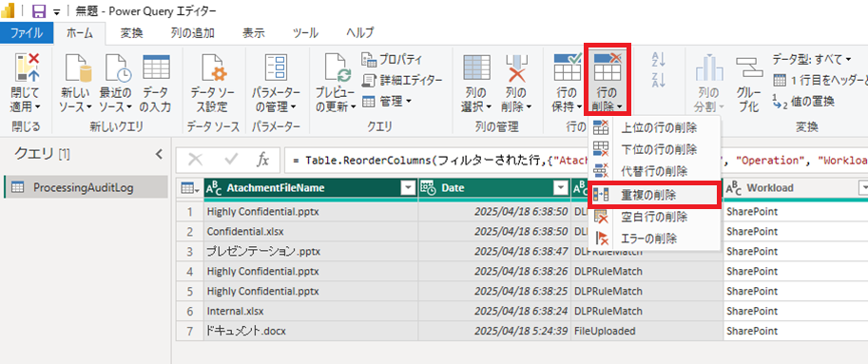Open the ファイル (File) tab
The height and width of the screenshot is (364, 868).
point(27,32)
